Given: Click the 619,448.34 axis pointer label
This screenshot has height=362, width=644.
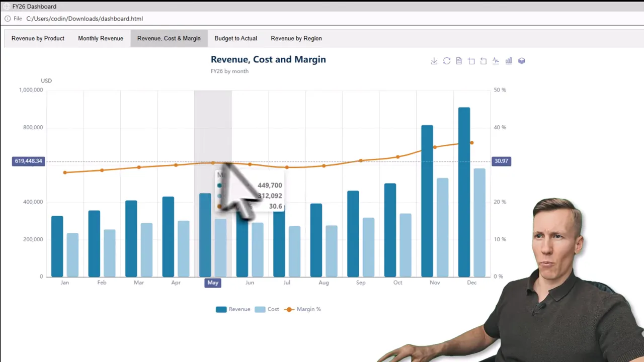Looking at the screenshot, I should coord(29,161).
